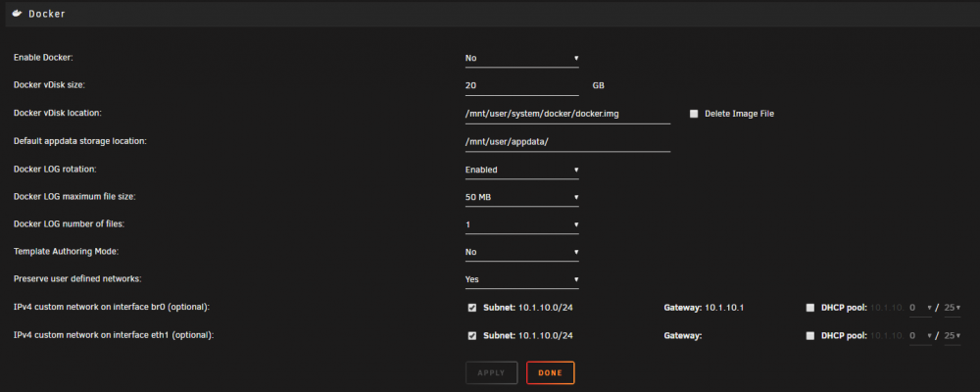Open Preserve user defined networks dropdown

[x=522, y=279]
